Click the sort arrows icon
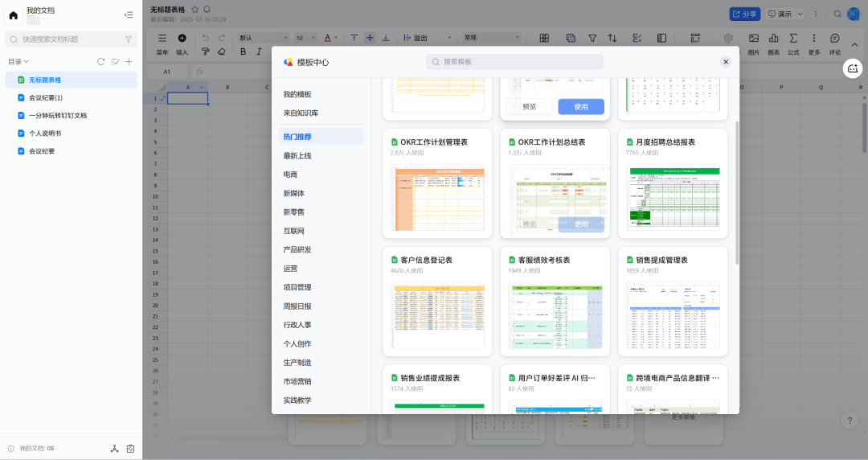Viewport: 868px width, 460px height. (x=612, y=38)
